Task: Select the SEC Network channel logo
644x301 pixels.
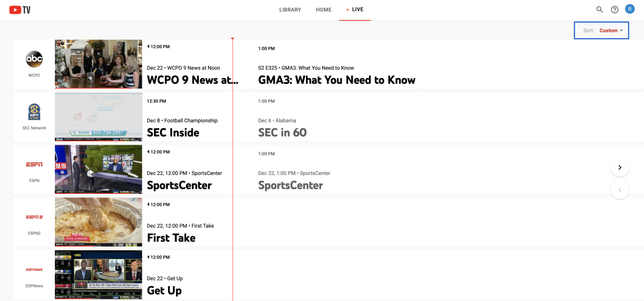Action: pos(34,112)
